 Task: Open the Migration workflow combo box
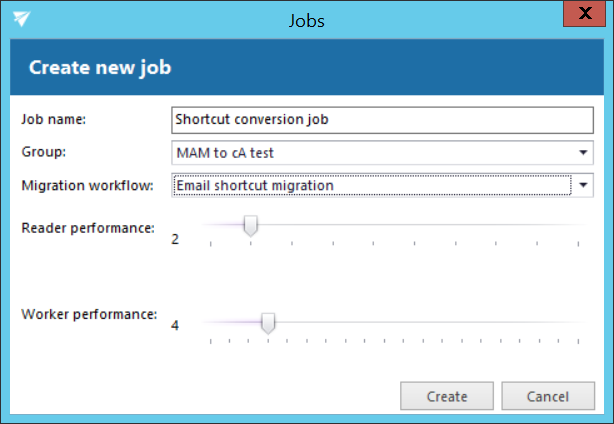click(372, 185)
